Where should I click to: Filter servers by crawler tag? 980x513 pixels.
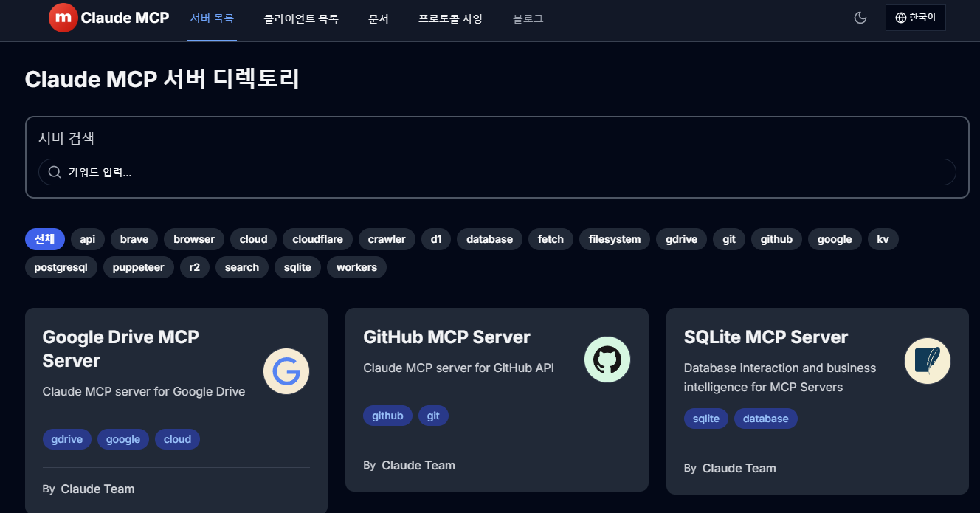(x=387, y=239)
